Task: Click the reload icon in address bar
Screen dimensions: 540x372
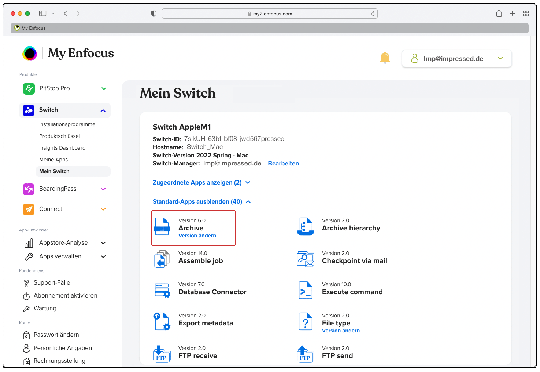Action: (x=373, y=14)
